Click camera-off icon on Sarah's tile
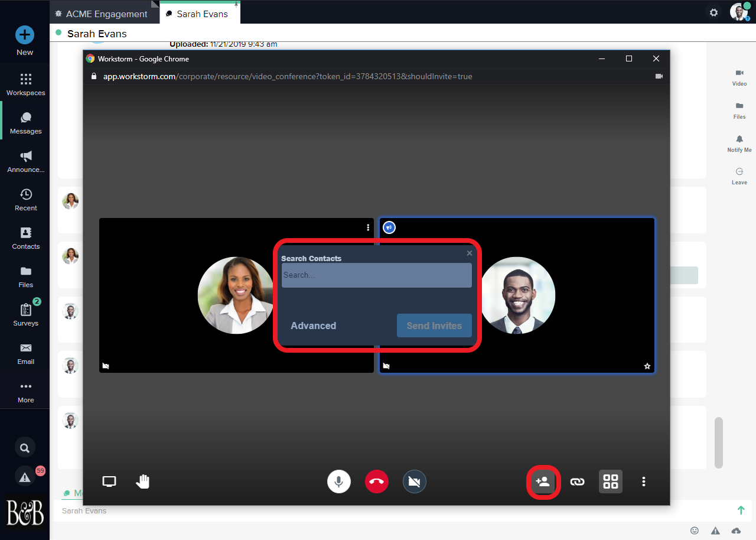756x540 pixels. point(106,366)
